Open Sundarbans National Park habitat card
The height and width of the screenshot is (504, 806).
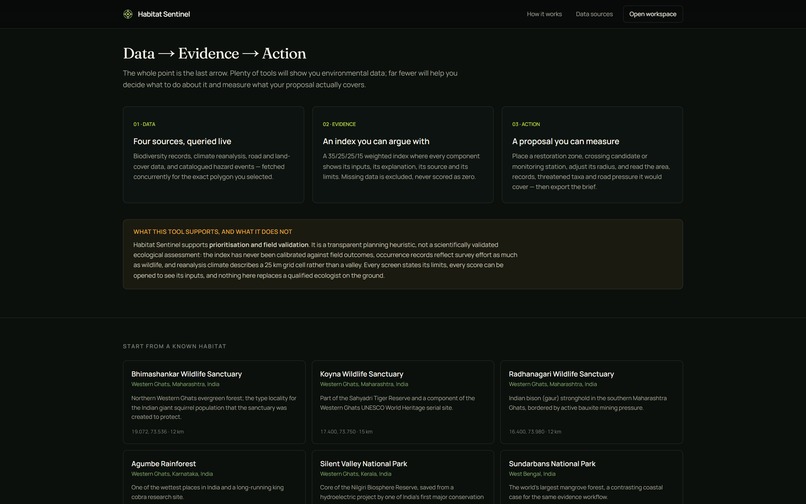[x=592, y=477]
